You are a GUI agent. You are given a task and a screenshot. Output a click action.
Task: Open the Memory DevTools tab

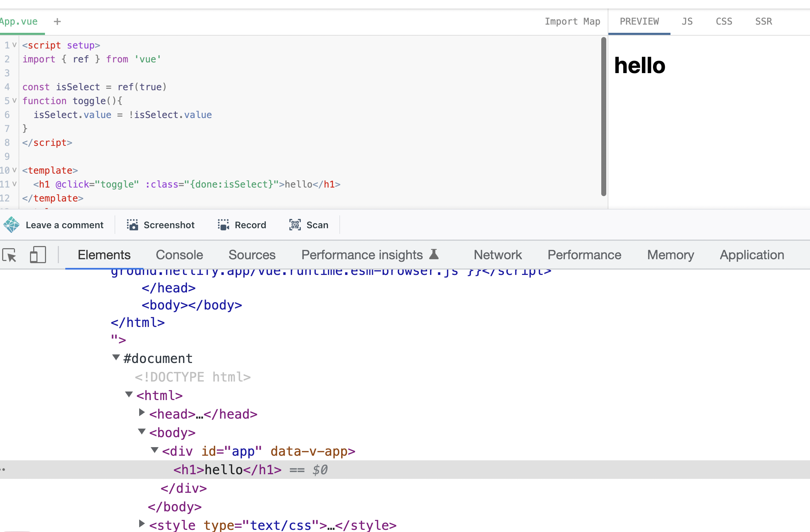(671, 255)
